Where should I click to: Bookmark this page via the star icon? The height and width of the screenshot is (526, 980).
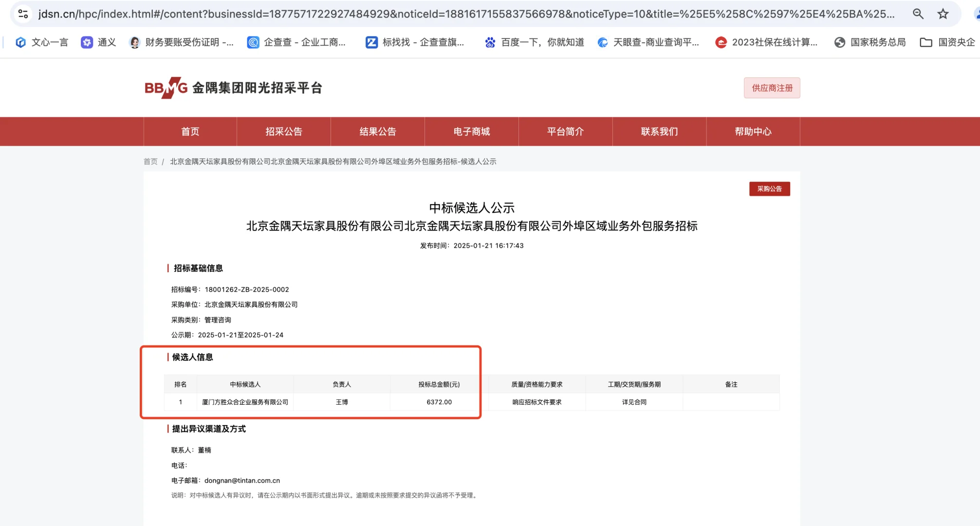pos(943,14)
